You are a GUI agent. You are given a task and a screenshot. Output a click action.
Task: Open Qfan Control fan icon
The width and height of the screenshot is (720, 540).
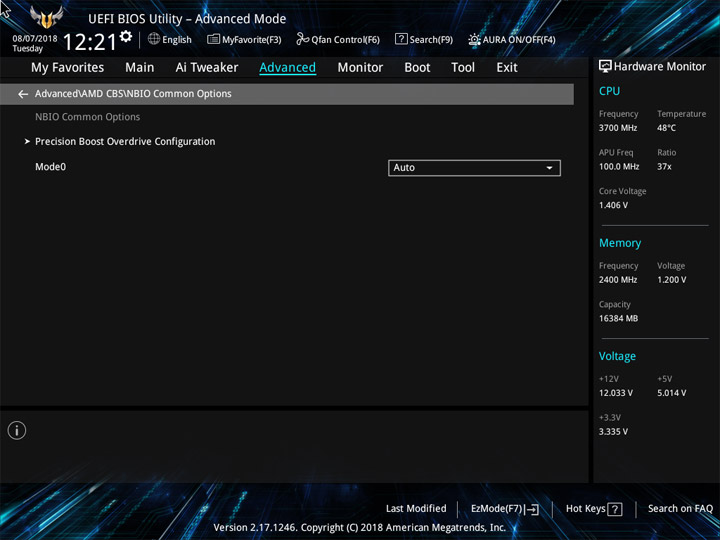pyautogui.click(x=302, y=39)
